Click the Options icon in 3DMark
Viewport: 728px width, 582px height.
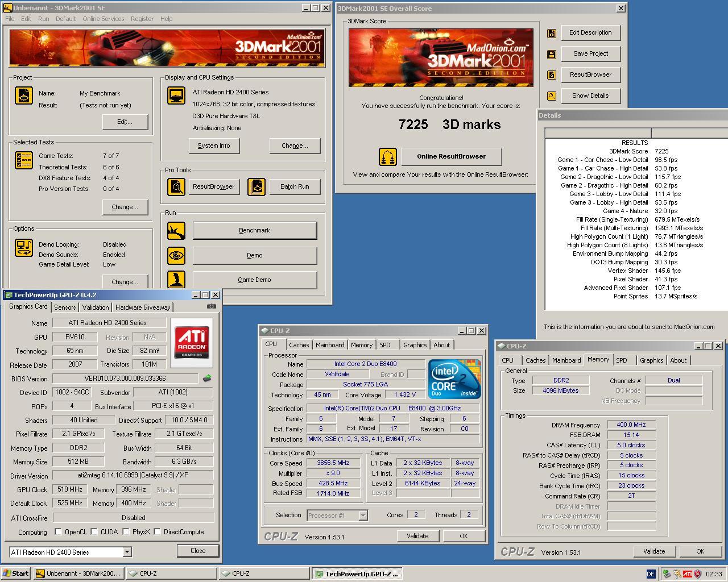(x=23, y=248)
